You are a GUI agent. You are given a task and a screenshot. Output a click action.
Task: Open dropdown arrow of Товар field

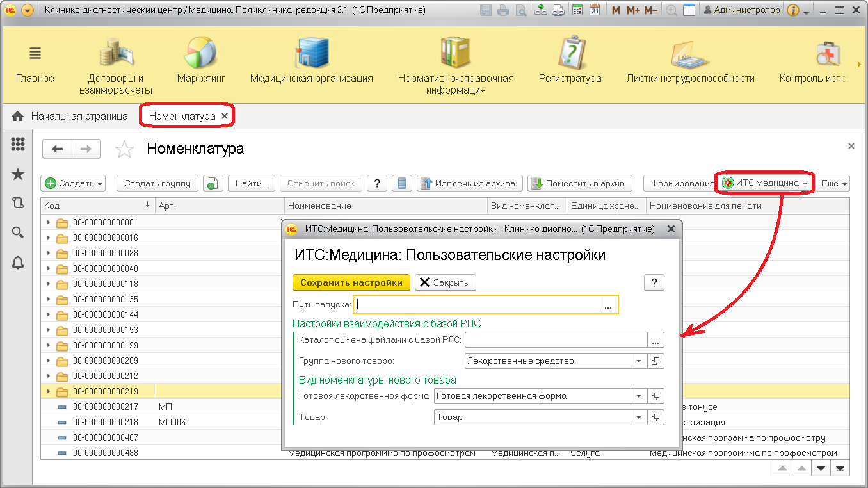tap(639, 417)
